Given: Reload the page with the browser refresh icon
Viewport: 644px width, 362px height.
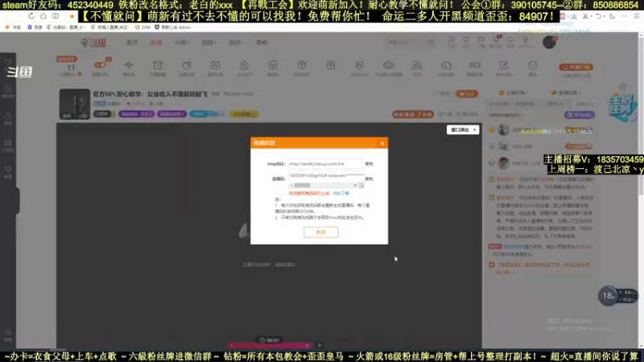Looking at the screenshot, I should click(31, 16).
